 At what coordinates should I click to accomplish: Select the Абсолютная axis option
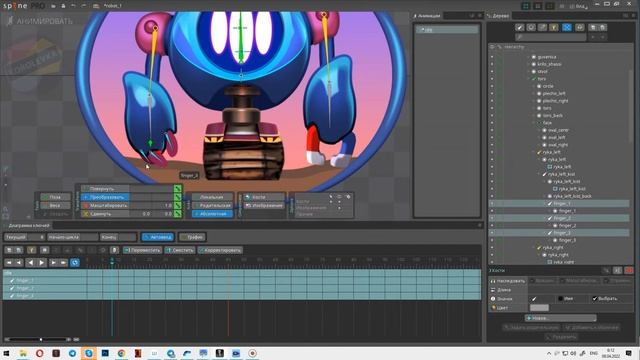tap(212, 213)
